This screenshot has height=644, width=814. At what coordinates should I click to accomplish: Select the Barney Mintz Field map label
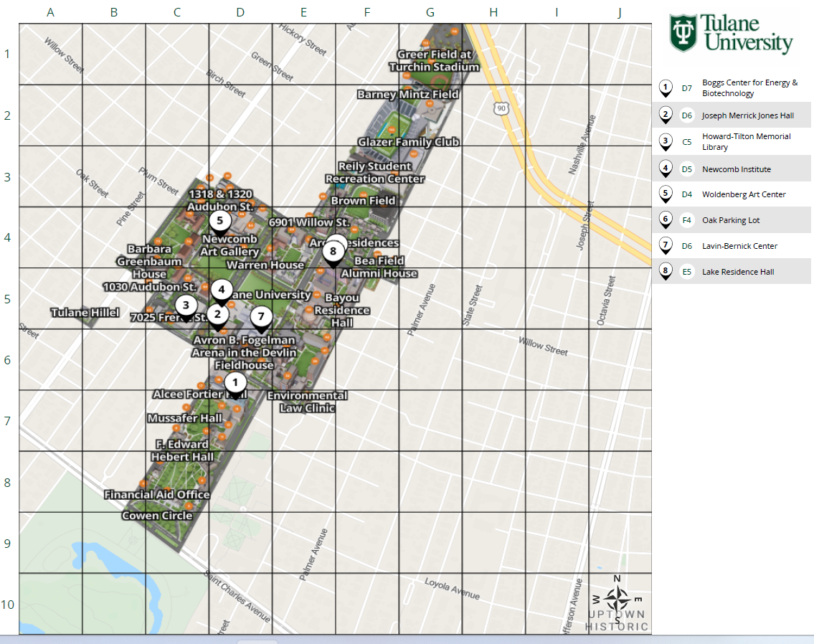click(408, 95)
